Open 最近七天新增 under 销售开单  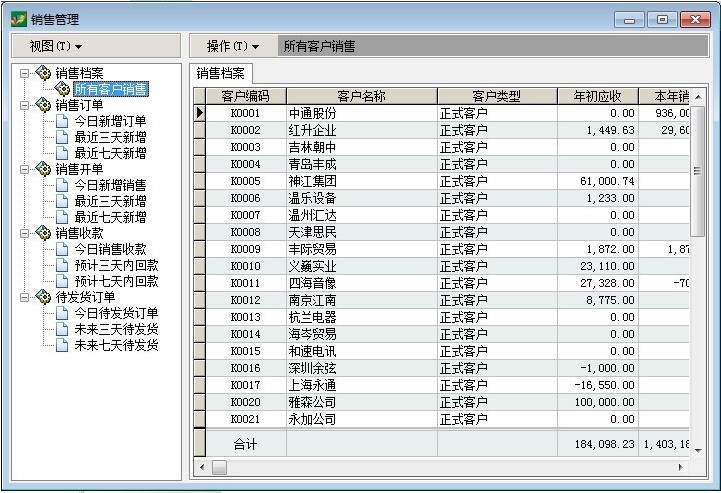pos(110,217)
